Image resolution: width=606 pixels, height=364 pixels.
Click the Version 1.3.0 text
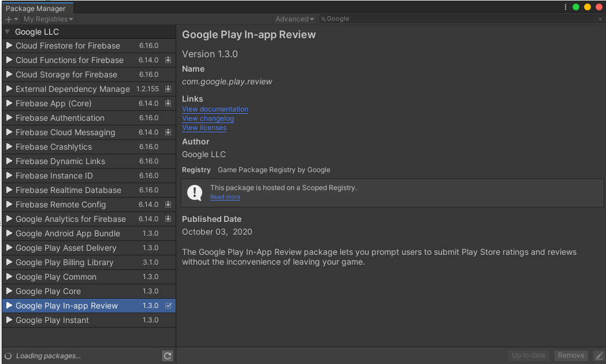pos(210,54)
